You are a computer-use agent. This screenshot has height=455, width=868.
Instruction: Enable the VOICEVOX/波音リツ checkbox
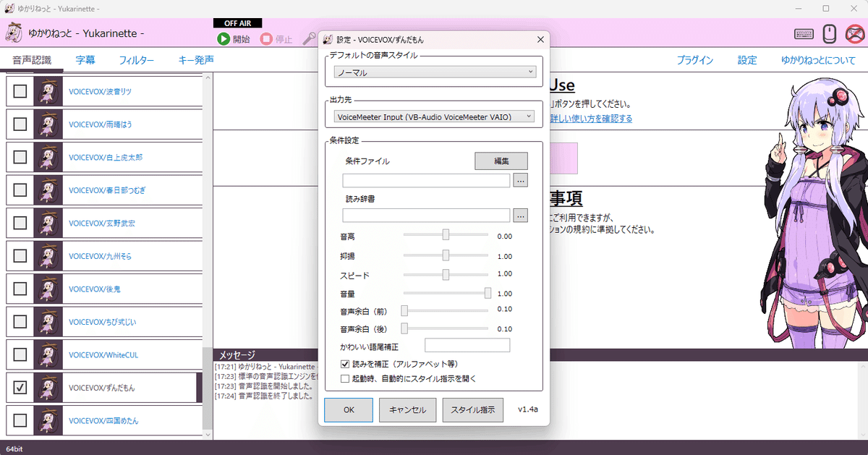(x=20, y=91)
